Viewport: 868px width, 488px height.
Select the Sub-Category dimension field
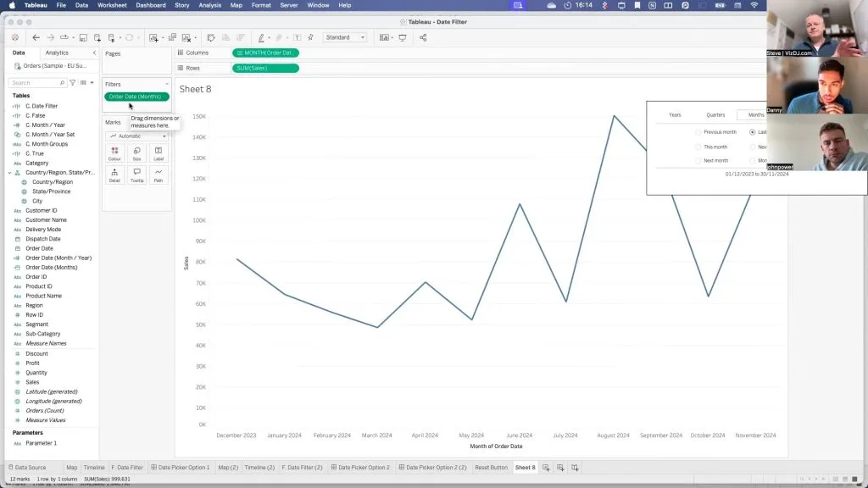pyautogui.click(x=42, y=334)
